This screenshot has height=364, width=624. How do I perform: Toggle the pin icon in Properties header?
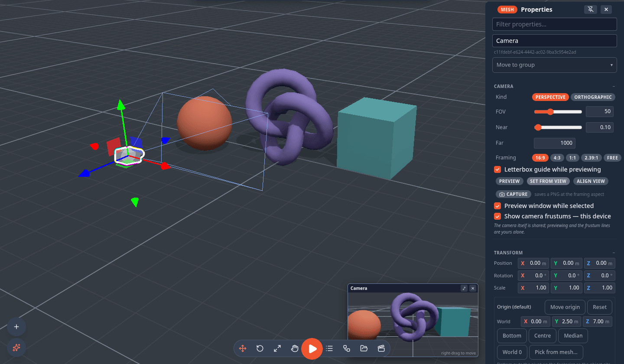pos(590,9)
